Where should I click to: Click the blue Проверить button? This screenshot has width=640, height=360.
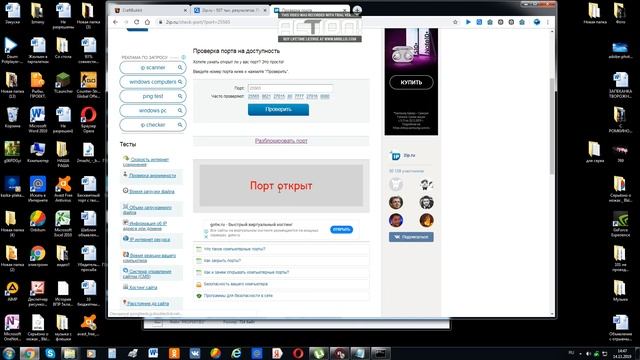click(x=278, y=109)
